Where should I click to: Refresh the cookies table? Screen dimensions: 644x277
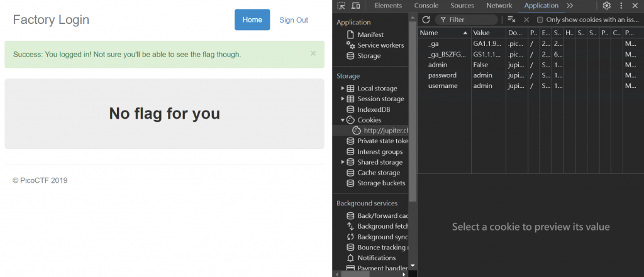426,19
